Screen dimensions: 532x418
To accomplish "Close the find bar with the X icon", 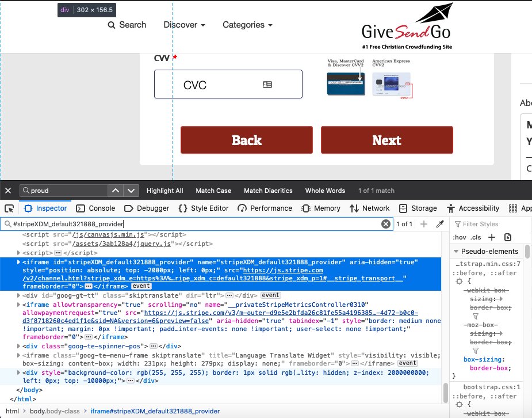I will pyautogui.click(x=8, y=191).
